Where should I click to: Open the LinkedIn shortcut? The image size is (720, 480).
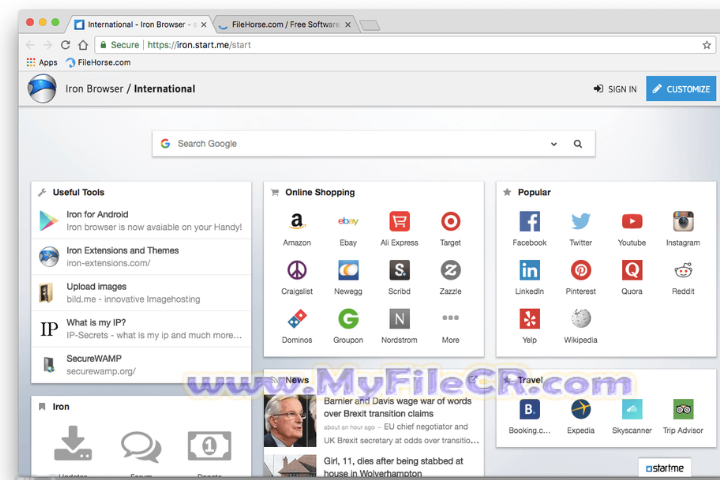[529, 277]
